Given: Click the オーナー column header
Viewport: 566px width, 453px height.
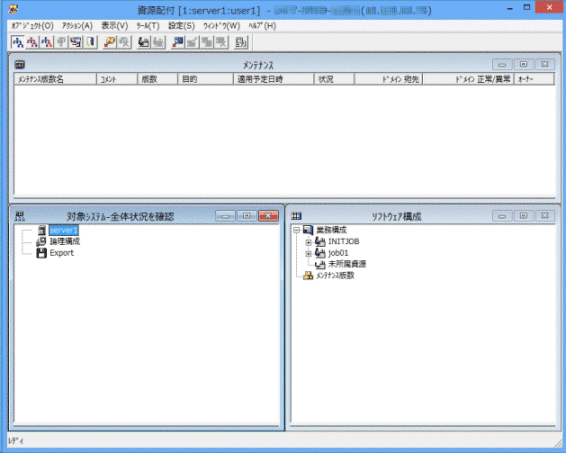Looking at the screenshot, I should pos(534,79).
